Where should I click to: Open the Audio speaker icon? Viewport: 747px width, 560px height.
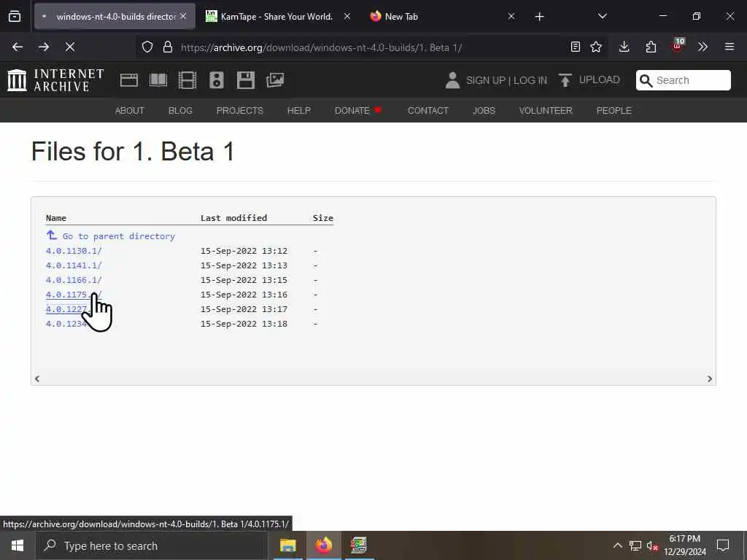click(x=216, y=80)
